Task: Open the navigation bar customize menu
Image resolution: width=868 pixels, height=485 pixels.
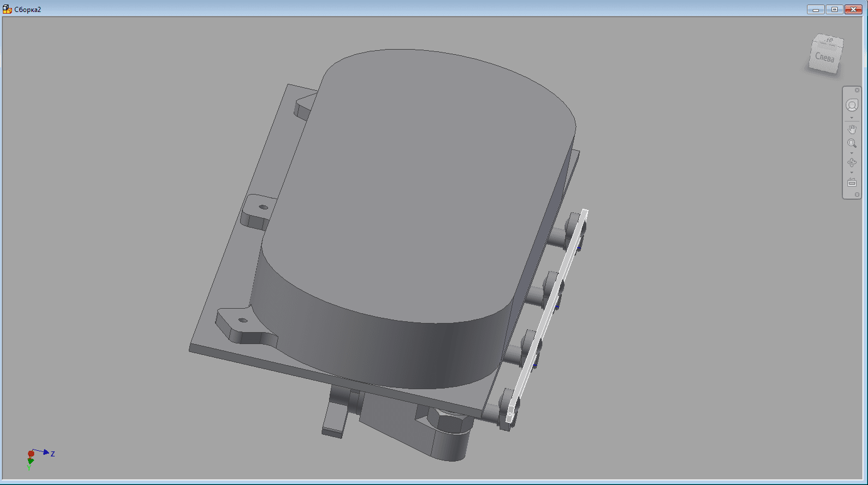Action: pos(857,195)
